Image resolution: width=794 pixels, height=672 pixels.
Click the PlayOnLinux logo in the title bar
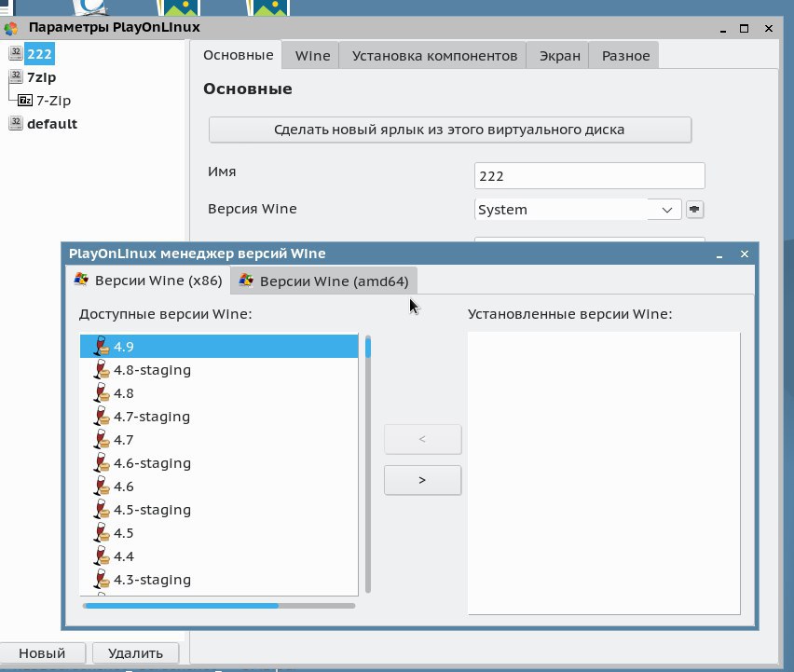[x=11, y=28]
